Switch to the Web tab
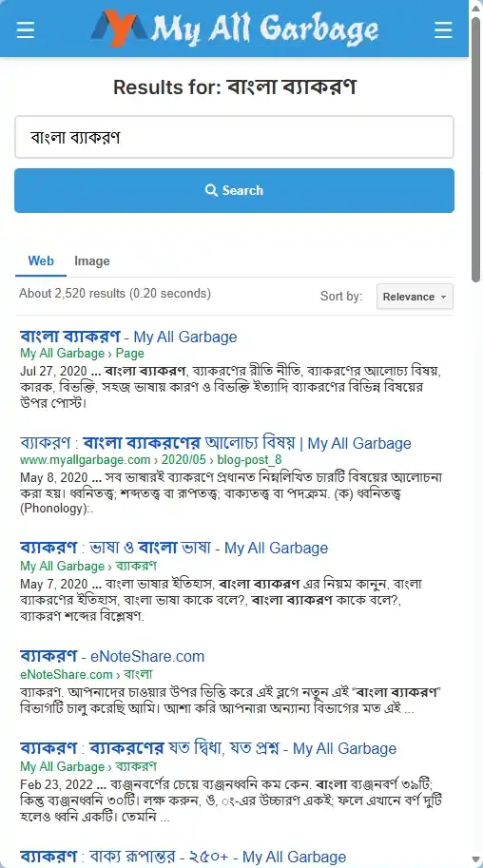Image resolution: width=483 pixels, height=868 pixels. point(41,260)
